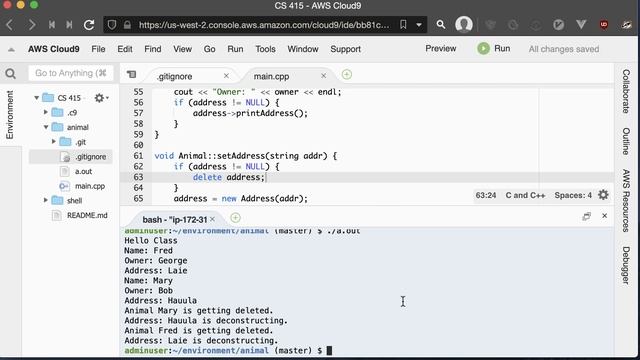Open the Window menu
The height and width of the screenshot is (360, 640).
303,49
